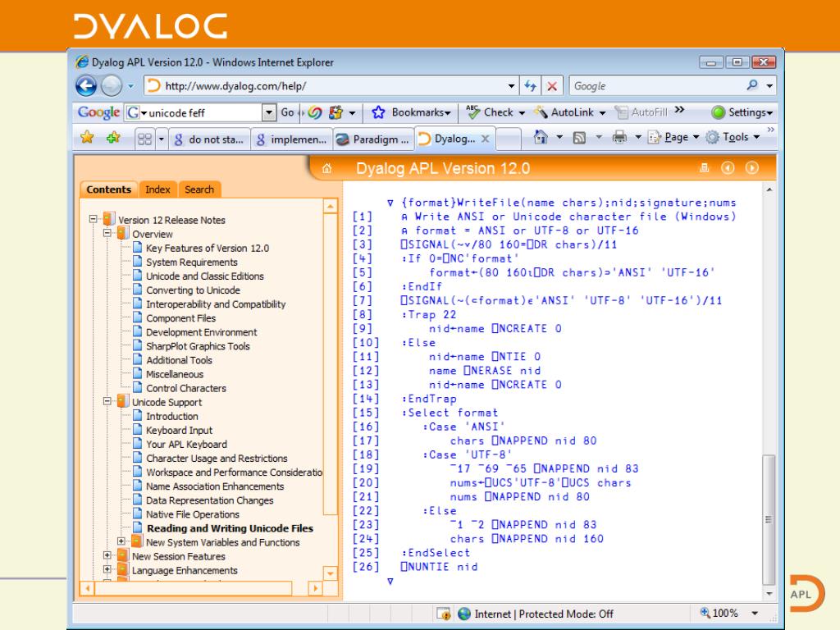This screenshot has width=840, height=630.
Task: Click the help print icon in orange header
Action: pos(705,168)
